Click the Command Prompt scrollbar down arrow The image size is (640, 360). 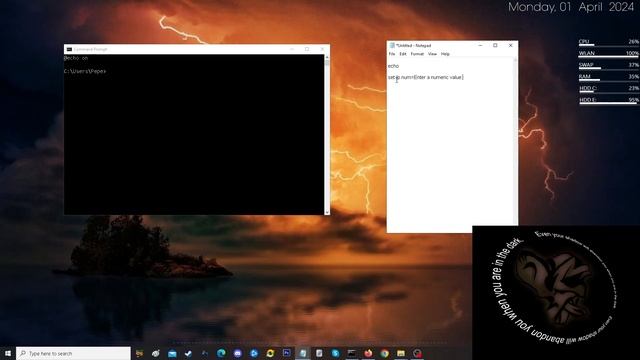pos(327,212)
